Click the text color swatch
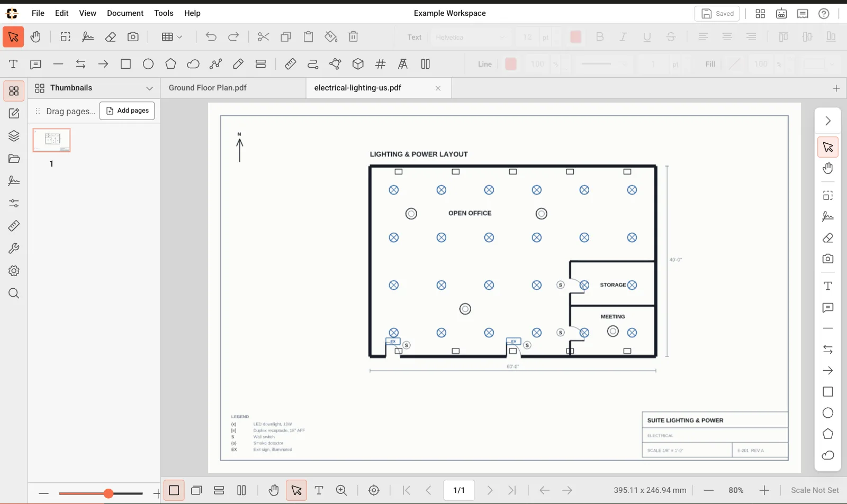 pos(576,37)
